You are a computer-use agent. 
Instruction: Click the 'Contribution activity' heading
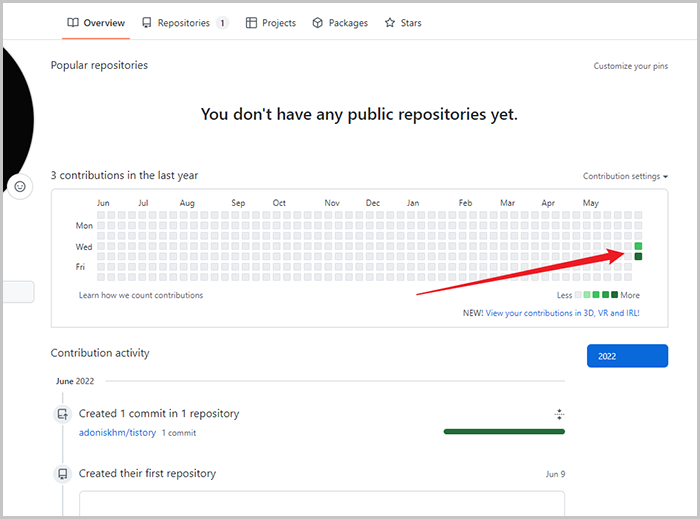pos(100,353)
